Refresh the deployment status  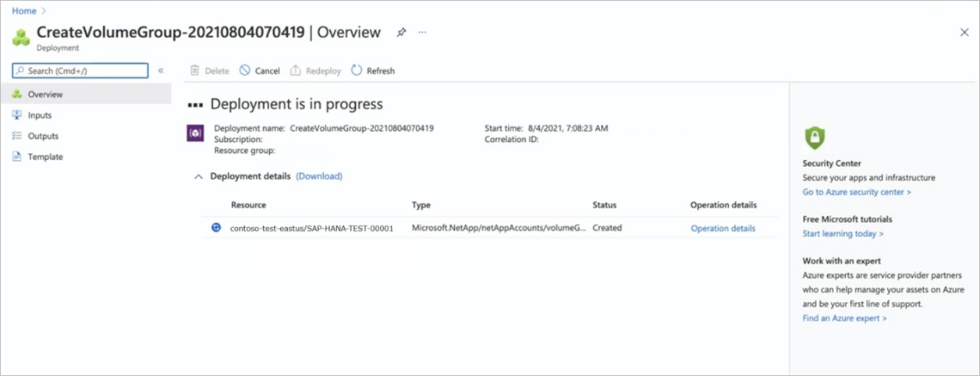(373, 71)
